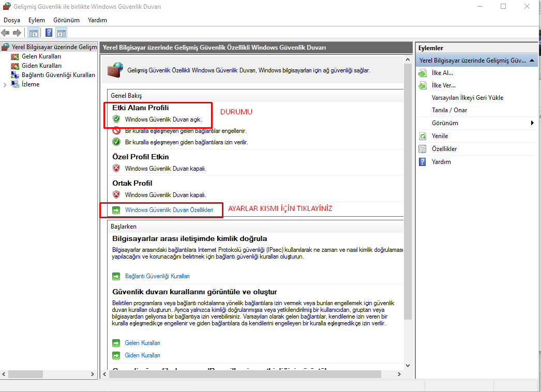Click the Forward arrow in the toolbar
The width and height of the screenshot is (541, 392).
(17, 33)
